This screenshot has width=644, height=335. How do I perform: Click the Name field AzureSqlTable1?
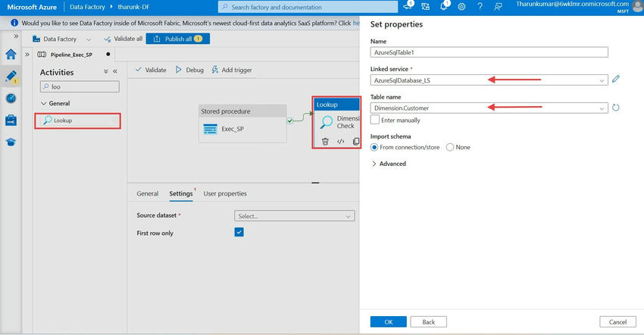click(x=489, y=52)
